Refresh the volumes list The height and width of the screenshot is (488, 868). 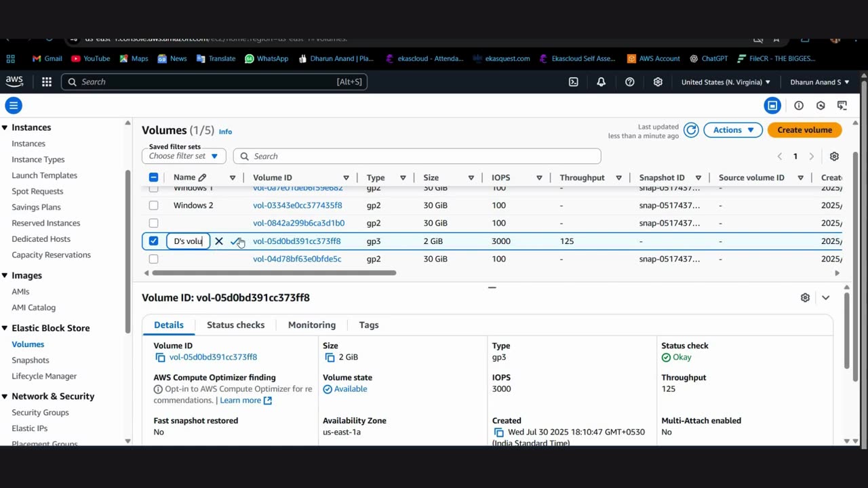point(691,130)
